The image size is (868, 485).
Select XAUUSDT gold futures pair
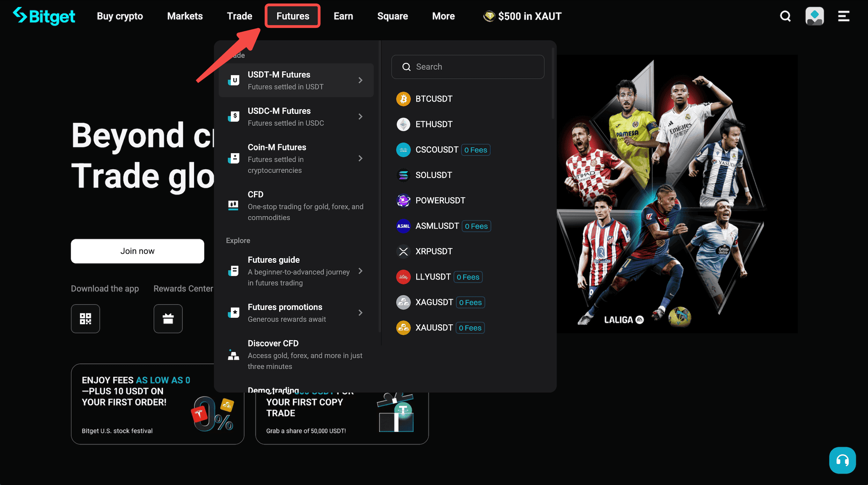pyautogui.click(x=434, y=328)
